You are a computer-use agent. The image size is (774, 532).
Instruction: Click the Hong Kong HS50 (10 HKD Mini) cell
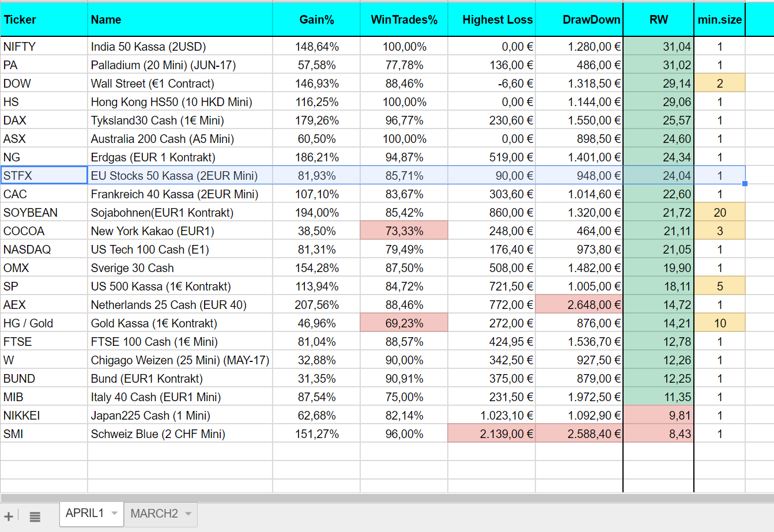click(x=180, y=102)
